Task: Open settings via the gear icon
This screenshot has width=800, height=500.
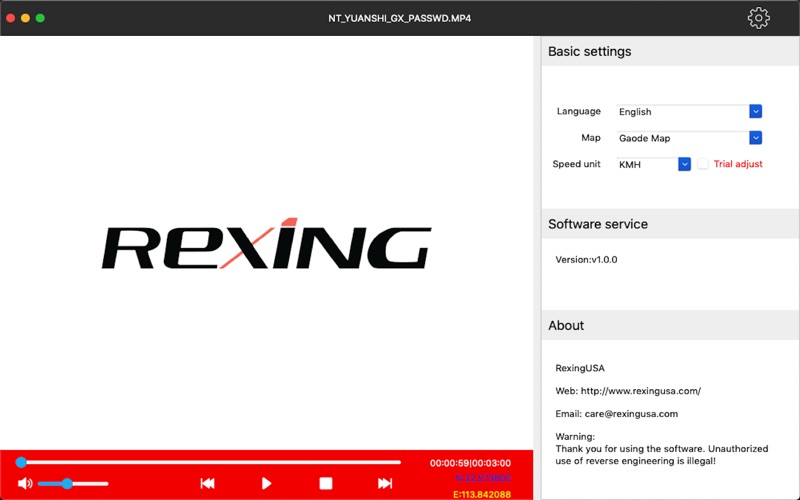Action: (758, 18)
